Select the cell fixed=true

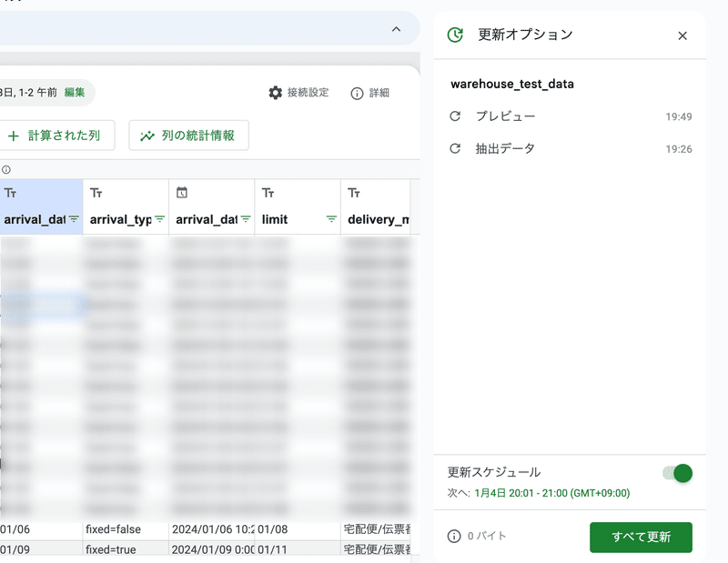pos(126,549)
